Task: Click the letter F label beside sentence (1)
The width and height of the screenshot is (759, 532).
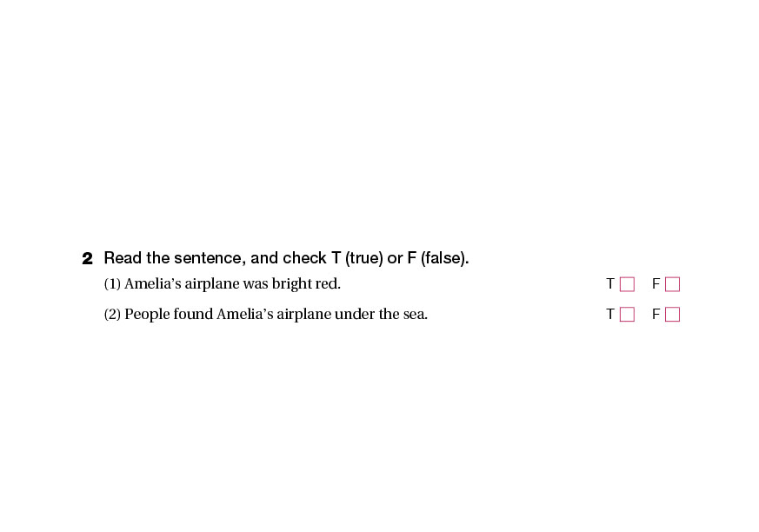Action: [656, 284]
